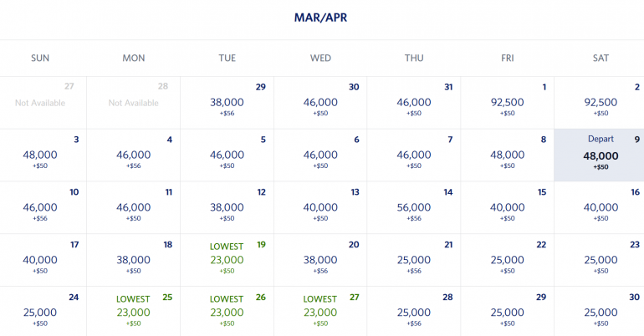Click the unavailable March 27 cell
The image size is (644, 336).
[x=40, y=103]
